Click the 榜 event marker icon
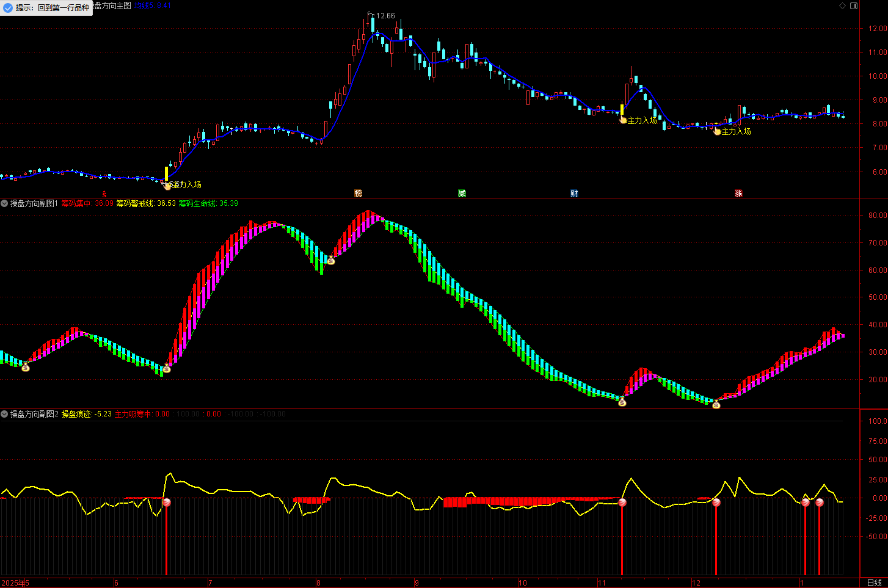Image resolution: width=888 pixels, height=588 pixels. click(x=358, y=194)
